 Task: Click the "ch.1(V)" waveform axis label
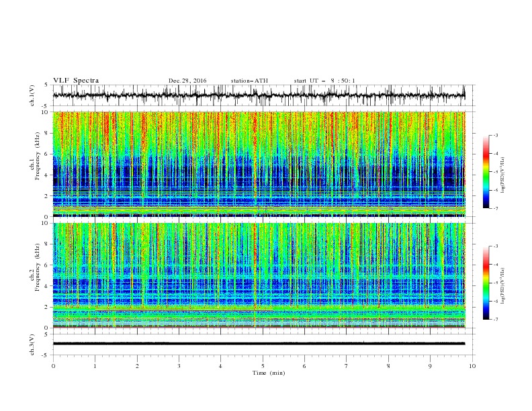pyautogui.click(x=32, y=95)
